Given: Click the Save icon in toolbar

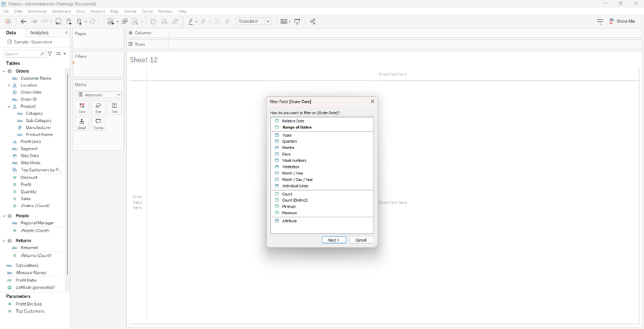Looking at the screenshot, I should click(59, 22).
